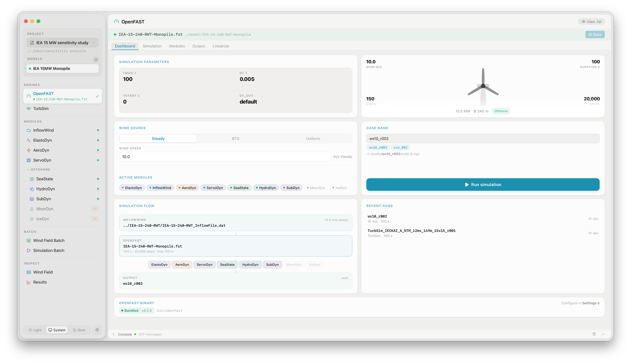Toggle the MoorDyn off switch
This screenshot has height=364, width=631.
coord(95,209)
